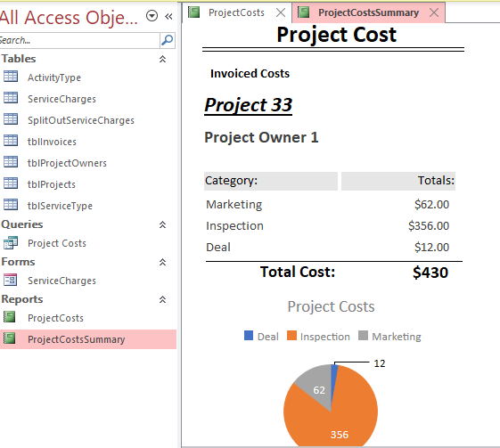Image resolution: width=500 pixels, height=448 pixels.
Task: Click the $356.00 total value
Action: (429, 226)
